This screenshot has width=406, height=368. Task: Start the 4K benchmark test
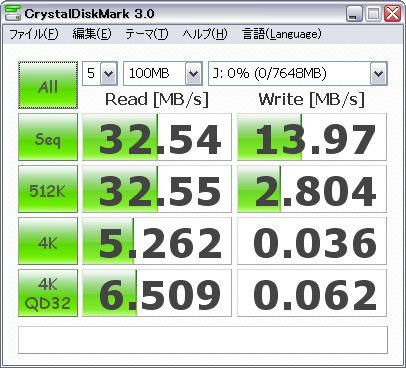point(48,241)
